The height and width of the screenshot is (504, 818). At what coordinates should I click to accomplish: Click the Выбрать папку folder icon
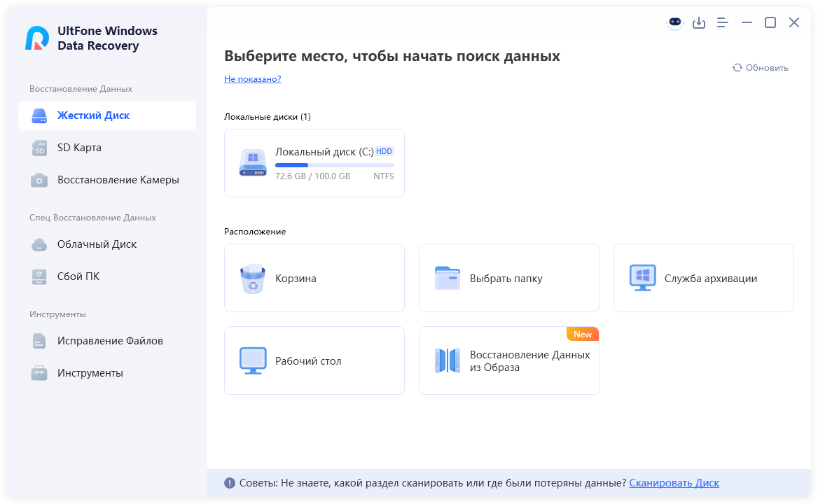pos(448,279)
